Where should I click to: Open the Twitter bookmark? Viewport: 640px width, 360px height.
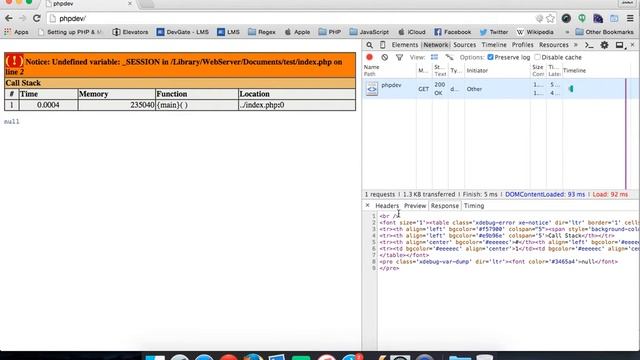tap(493, 32)
